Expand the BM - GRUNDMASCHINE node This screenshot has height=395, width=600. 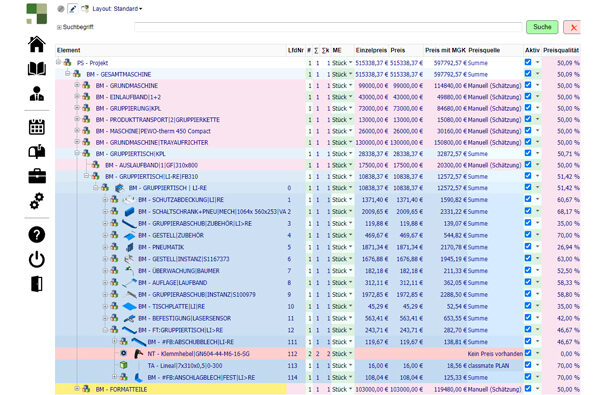(x=77, y=85)
